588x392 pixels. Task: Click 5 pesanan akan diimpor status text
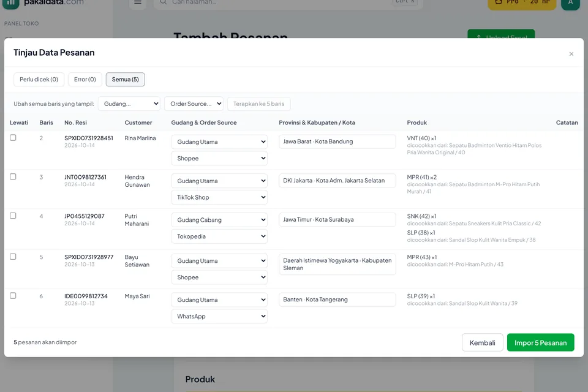(45, 342)
